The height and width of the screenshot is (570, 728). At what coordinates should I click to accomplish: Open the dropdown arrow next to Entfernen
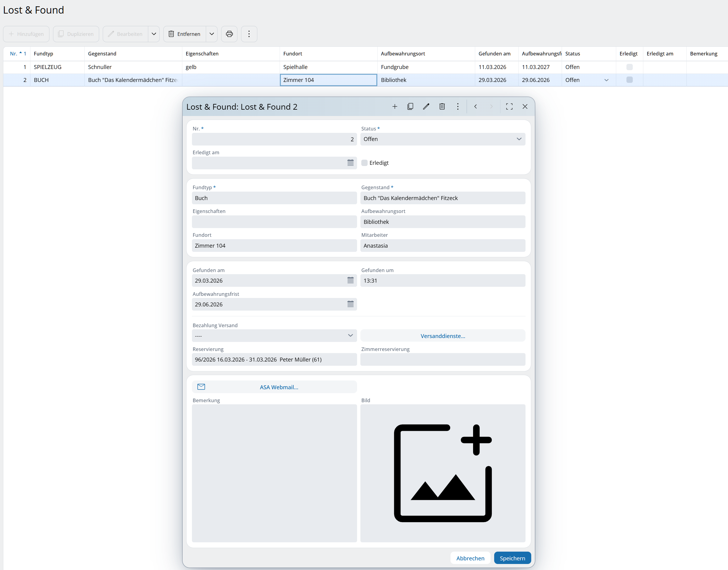click(212, 34)
